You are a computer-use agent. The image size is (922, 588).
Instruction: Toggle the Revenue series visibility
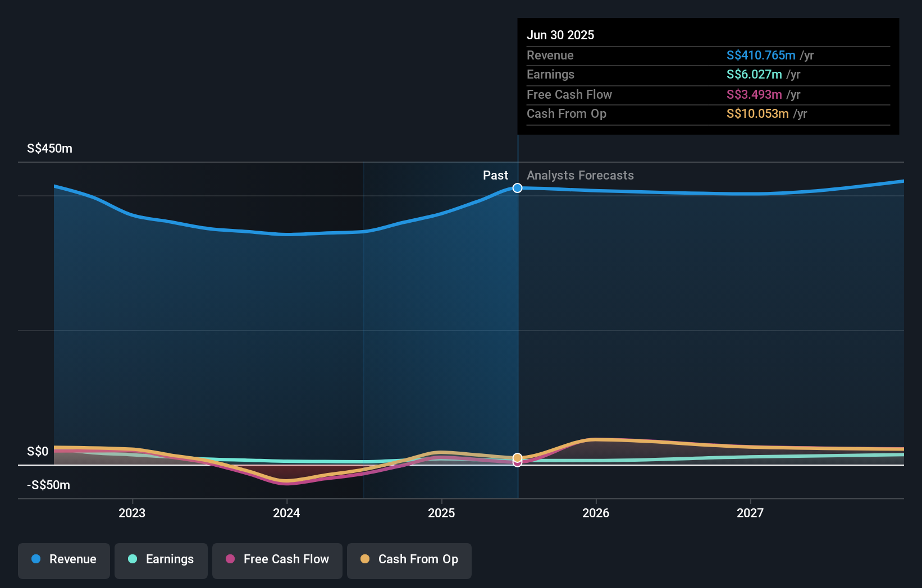[63, 561]
